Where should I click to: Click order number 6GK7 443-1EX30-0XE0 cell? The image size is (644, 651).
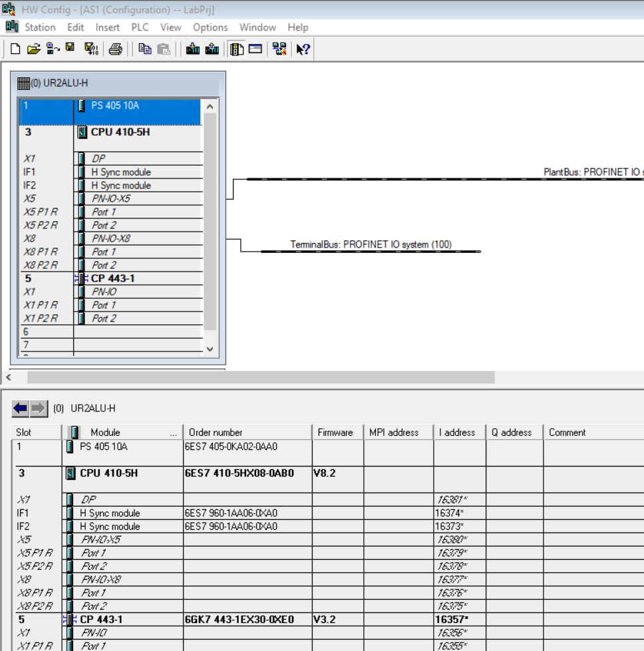click(247, 620)
